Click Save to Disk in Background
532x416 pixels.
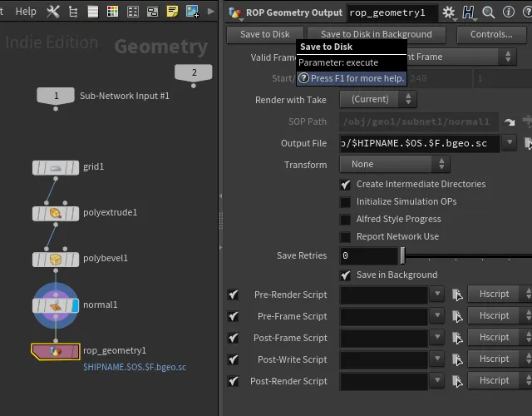coord(377,34)
